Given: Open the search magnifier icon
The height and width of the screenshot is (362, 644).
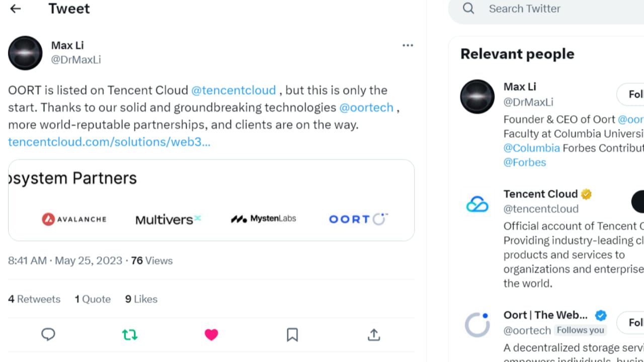Looking at the screenshot, I should point(468,9).
